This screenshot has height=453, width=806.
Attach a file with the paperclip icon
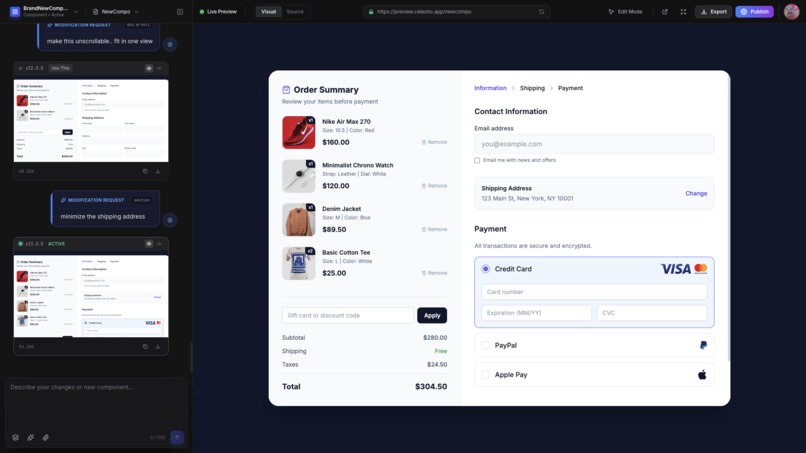[x=46, y=438]
